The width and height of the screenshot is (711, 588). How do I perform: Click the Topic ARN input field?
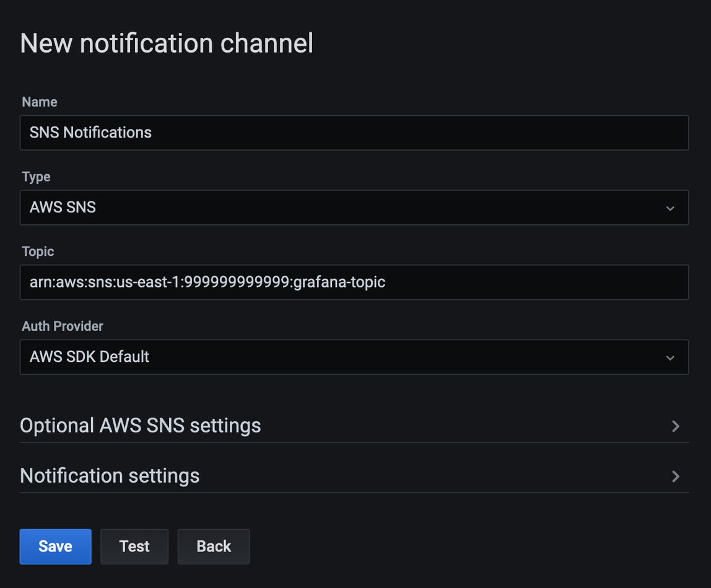(x=354, y=282)
